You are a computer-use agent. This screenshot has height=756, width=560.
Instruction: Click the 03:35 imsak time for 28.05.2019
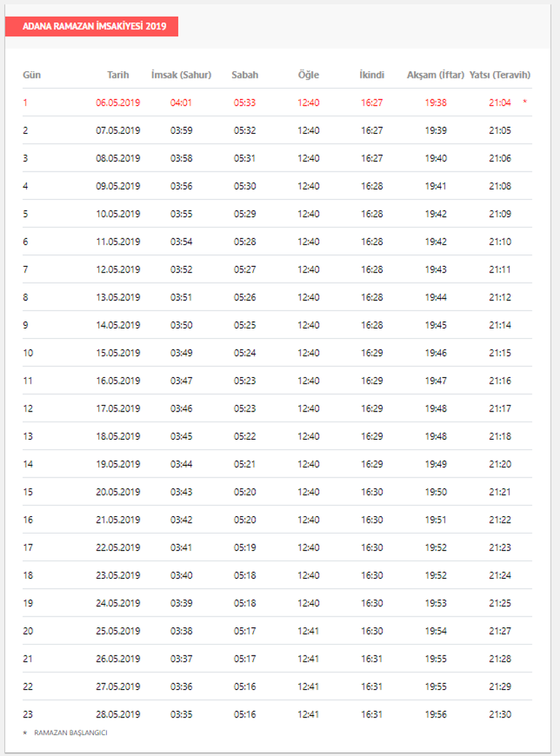181,715
